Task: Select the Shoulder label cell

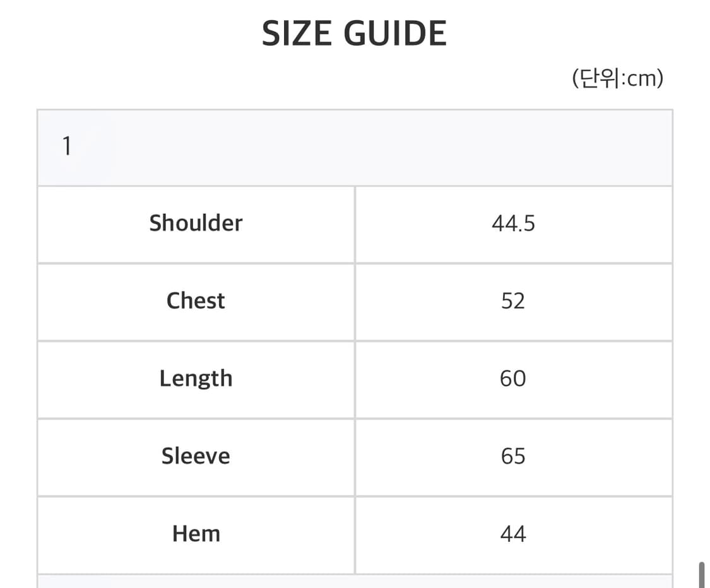Action: pyautogui.click(x=196, y=223)
